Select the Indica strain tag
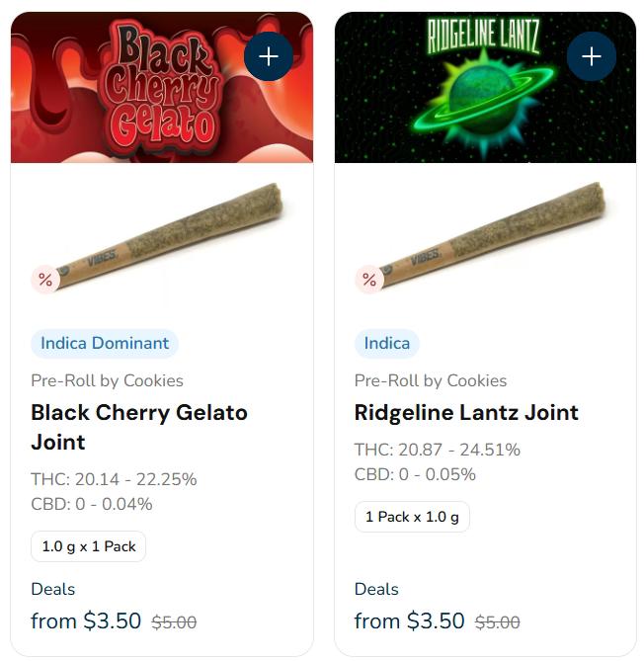Image resolution: width=644 pixels, height=661 pixels. coord(387,344)
